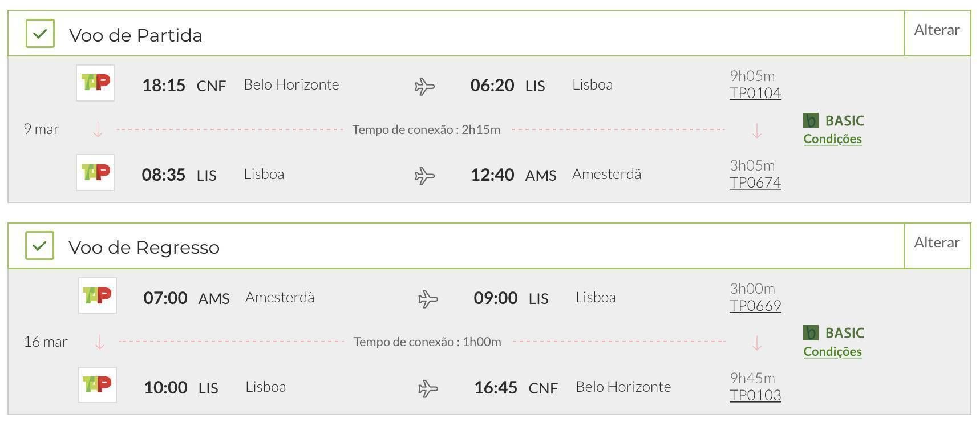Image resolution: width=980 pixels, height=422 pixels.
Task: Click TAP logo beside 10:00 LIS flight
Action: click(x=98, y=385)
